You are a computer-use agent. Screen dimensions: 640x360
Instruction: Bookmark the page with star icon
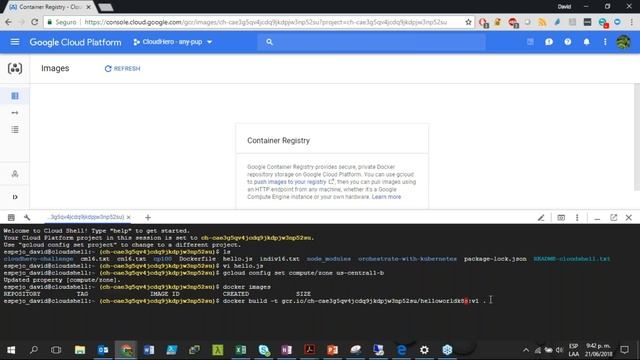468,22
